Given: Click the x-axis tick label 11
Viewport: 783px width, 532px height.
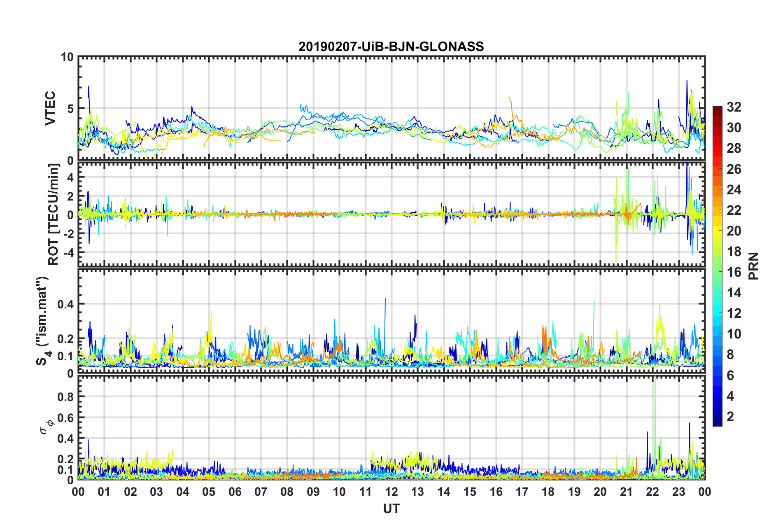Looking at the screenshot, I should tap(366, 492).
